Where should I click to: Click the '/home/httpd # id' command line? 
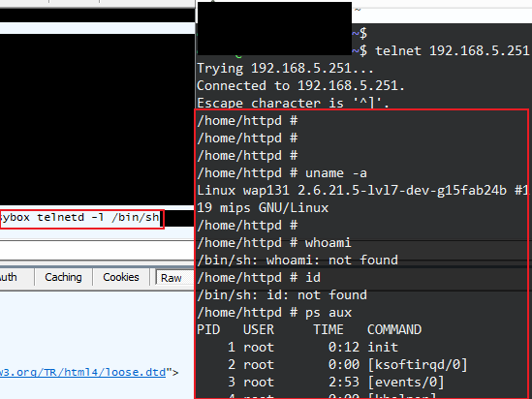point(259,278)
